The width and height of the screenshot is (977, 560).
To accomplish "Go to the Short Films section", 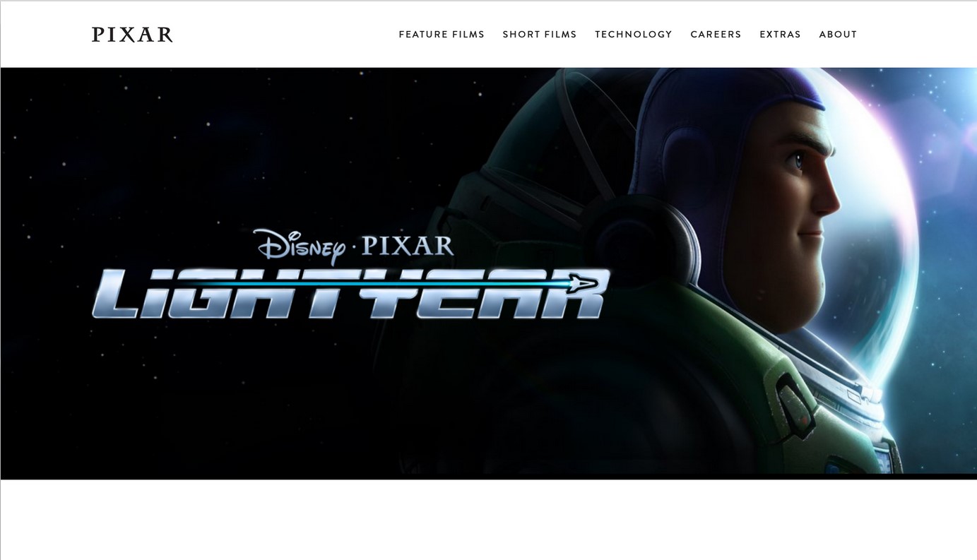I will point(540,35).
